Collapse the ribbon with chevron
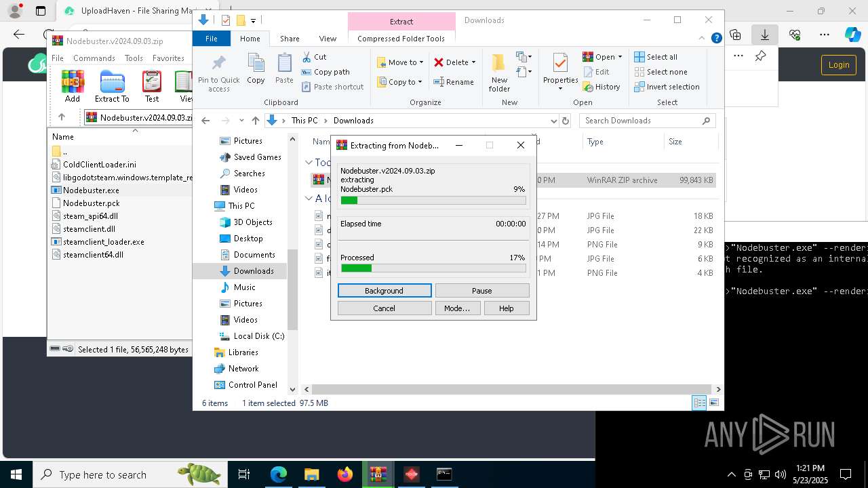The width and height of the screenshot is (868, 488). [703, 39]
